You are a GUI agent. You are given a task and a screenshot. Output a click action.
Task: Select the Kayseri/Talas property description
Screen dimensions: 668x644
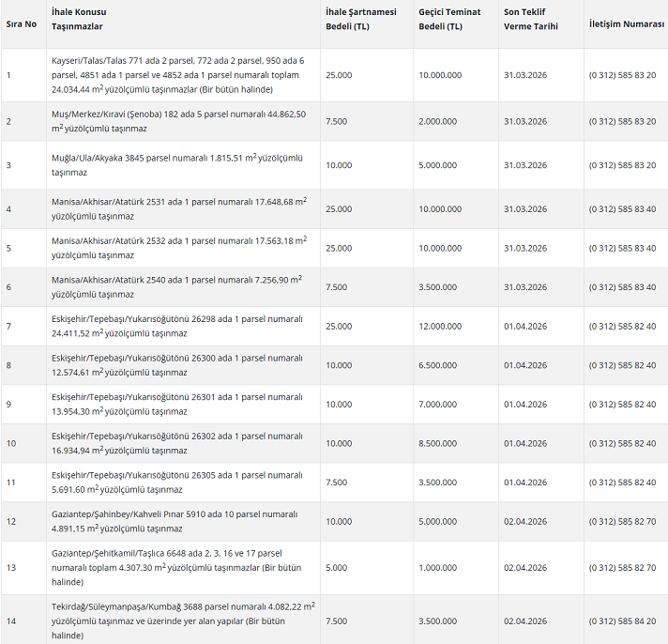(178, 74)
